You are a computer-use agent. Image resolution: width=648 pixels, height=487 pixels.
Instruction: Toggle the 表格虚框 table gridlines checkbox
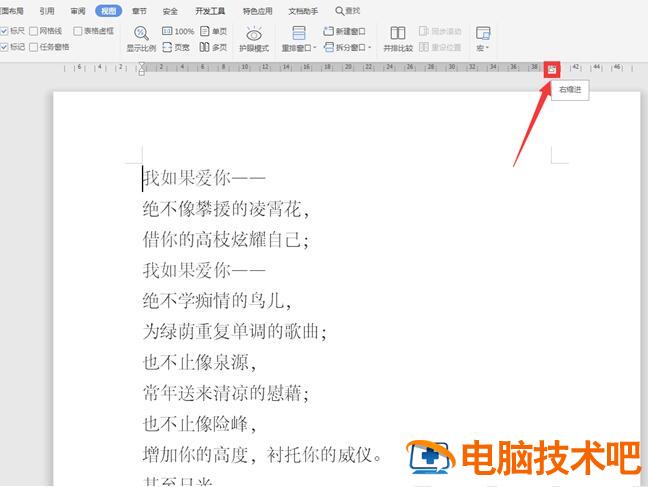point(78,32)
